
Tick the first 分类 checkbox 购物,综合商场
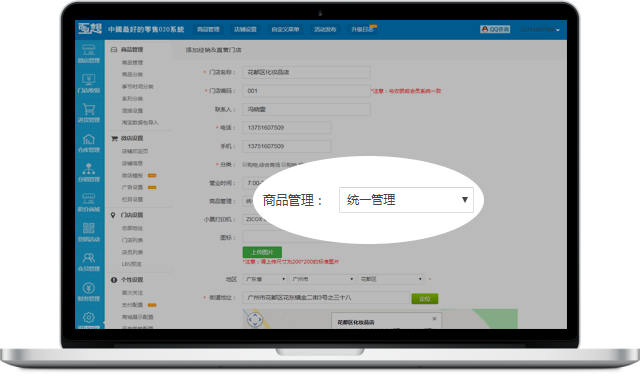(x=245, y=165)
